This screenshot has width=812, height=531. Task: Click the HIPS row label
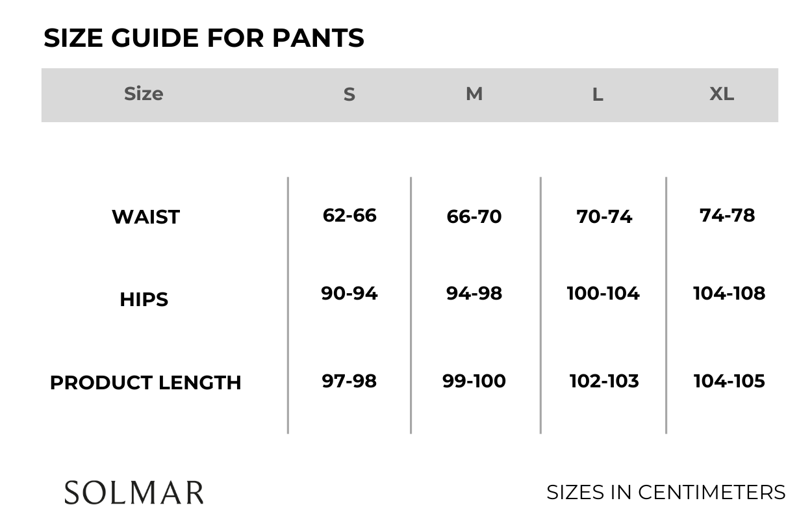tap(144, 300)
